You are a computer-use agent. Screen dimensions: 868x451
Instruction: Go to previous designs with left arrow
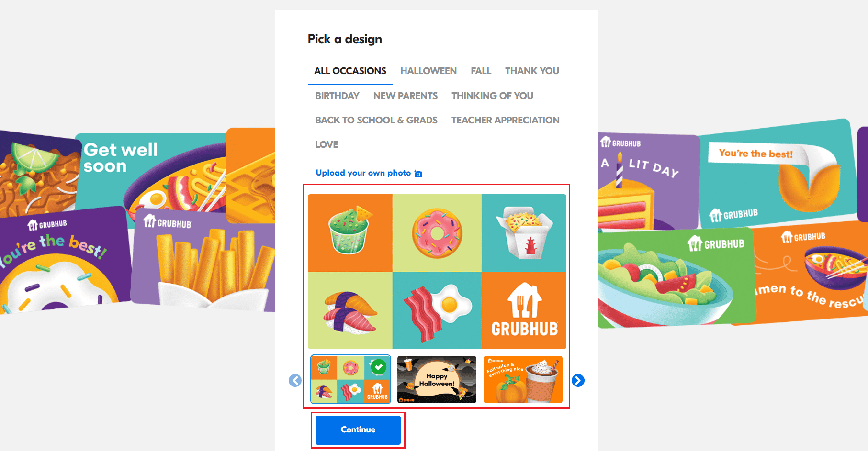(x=295, y=380)
